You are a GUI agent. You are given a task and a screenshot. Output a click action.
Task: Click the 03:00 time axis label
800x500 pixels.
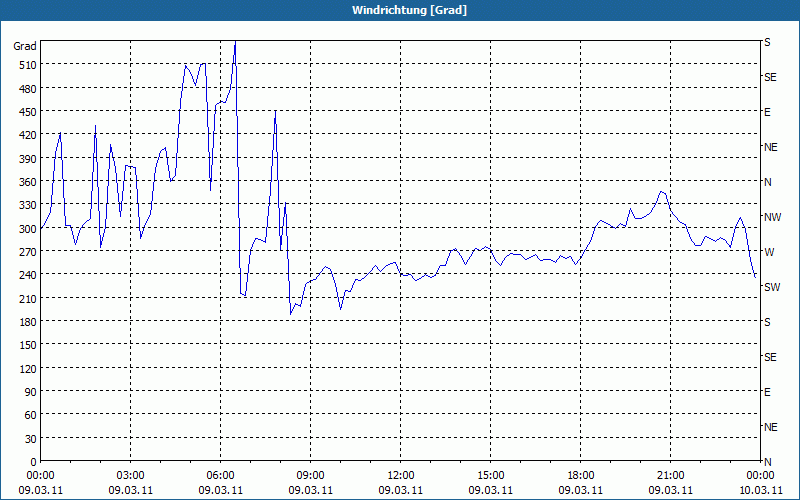[131, 476]
